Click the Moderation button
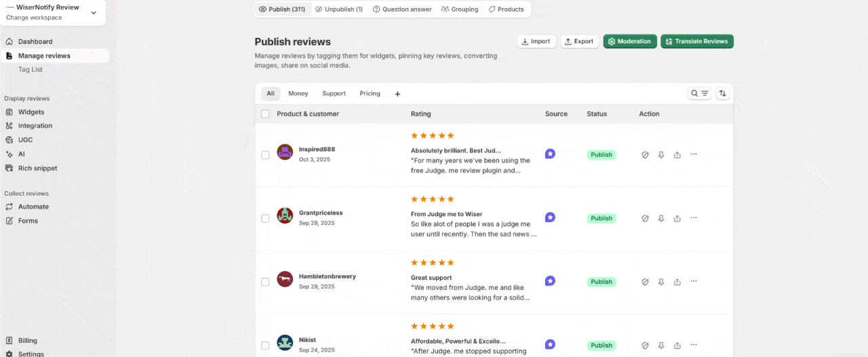The width and height of the screenshot is (868, 357). 630,41
